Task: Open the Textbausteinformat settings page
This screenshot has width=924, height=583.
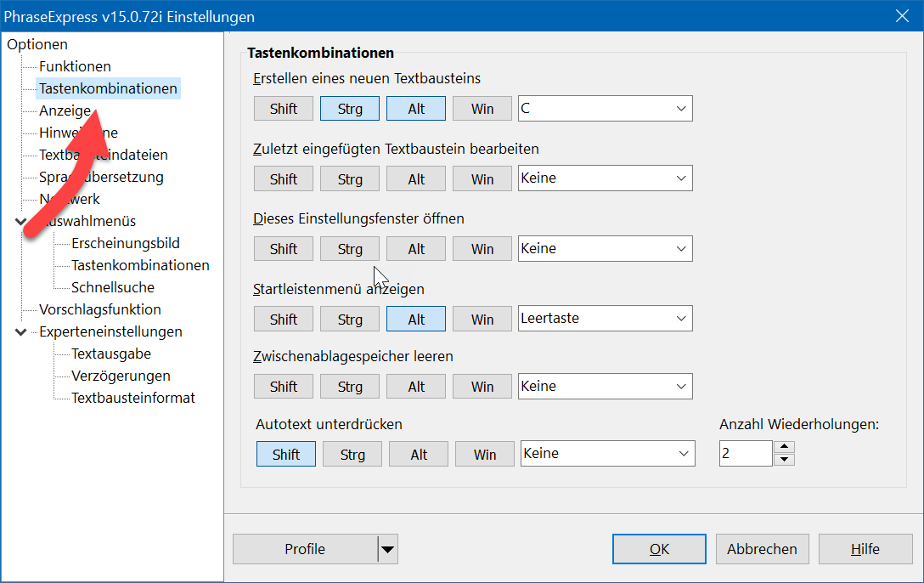Action: [132, 398]
